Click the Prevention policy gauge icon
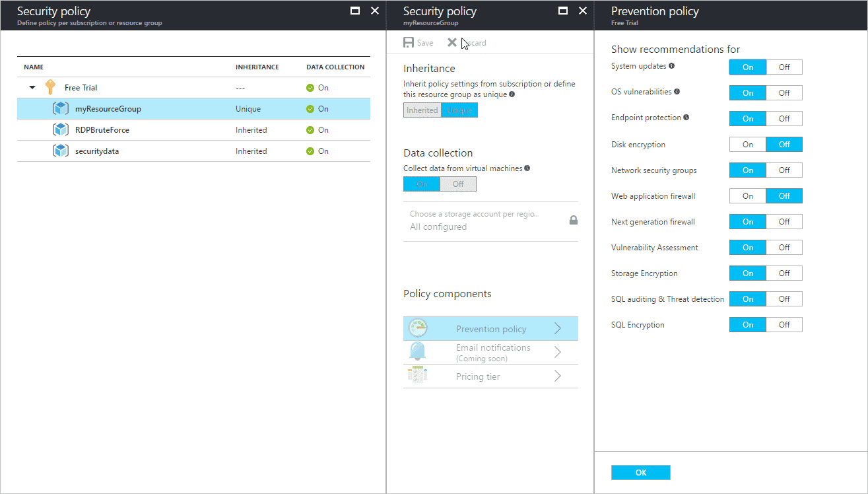Viewport: 868px width, 494px height. click(418, 328)
